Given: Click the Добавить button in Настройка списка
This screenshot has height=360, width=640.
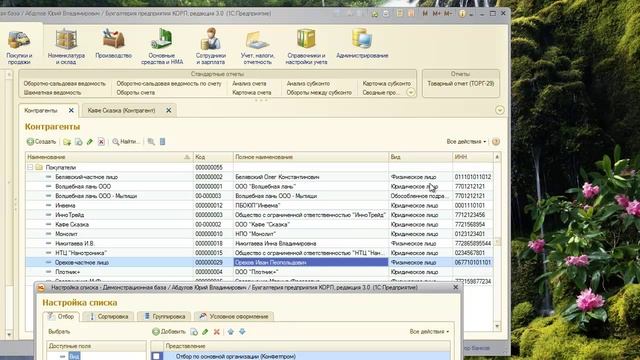Looking at the screenshot, I should [169, 332].
